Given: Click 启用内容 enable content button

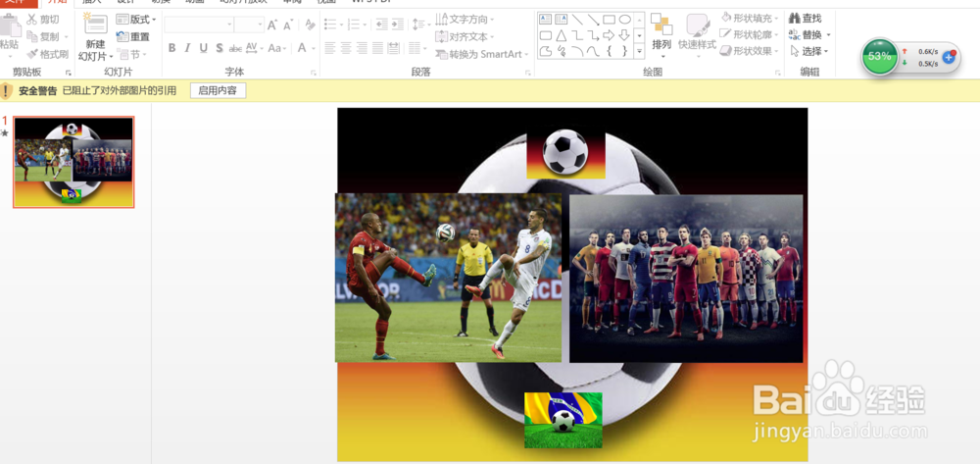Looking at the screenshot, I should (219, 90).
